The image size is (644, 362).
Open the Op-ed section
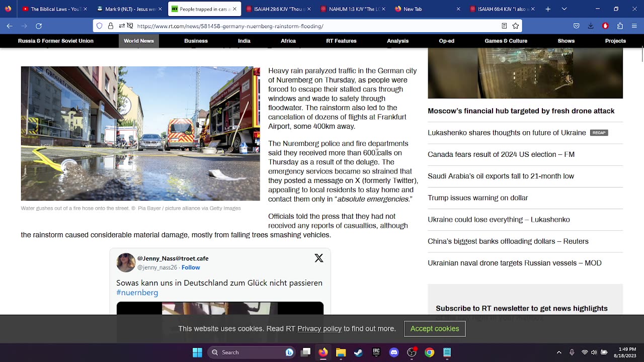446,41
